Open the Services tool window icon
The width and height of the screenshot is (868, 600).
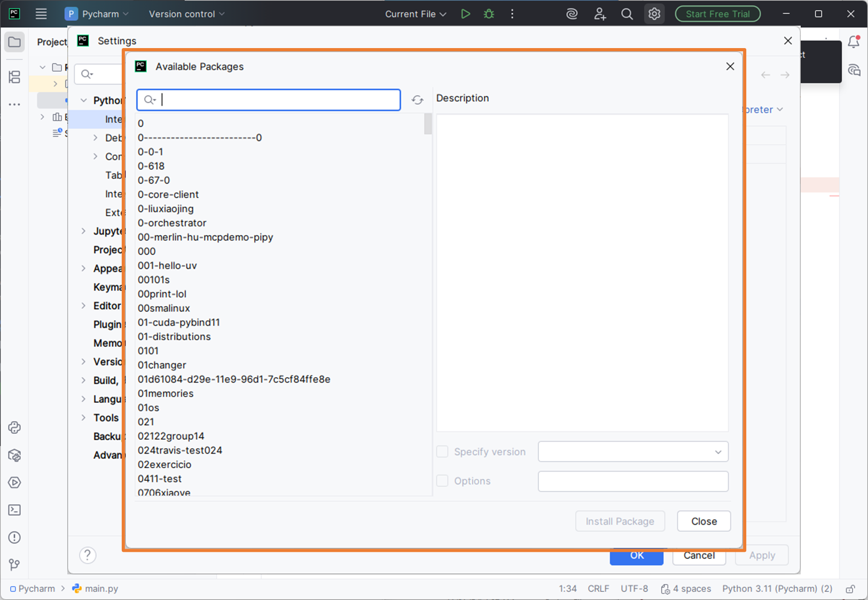(14, 482)
